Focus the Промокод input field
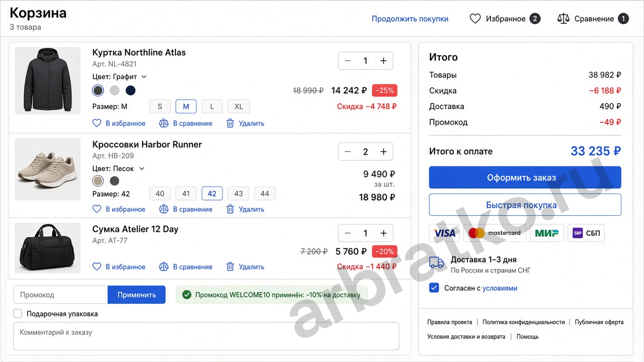 point(60,295)
